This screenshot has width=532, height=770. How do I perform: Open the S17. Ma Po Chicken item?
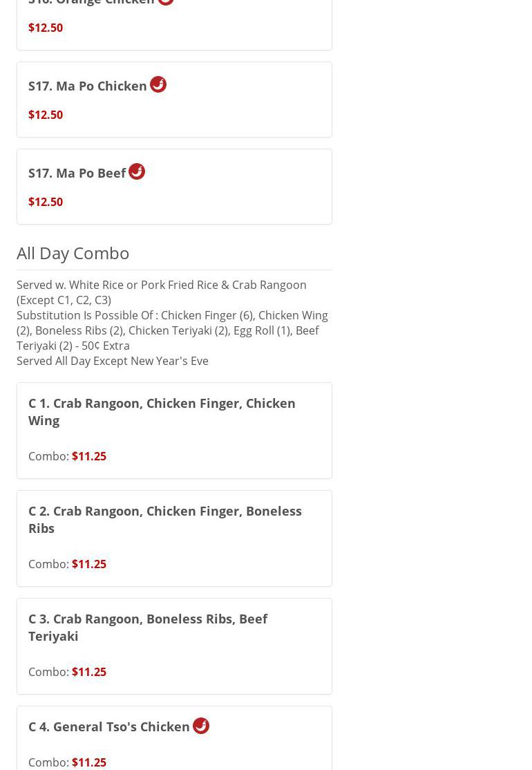coord(88,86)
